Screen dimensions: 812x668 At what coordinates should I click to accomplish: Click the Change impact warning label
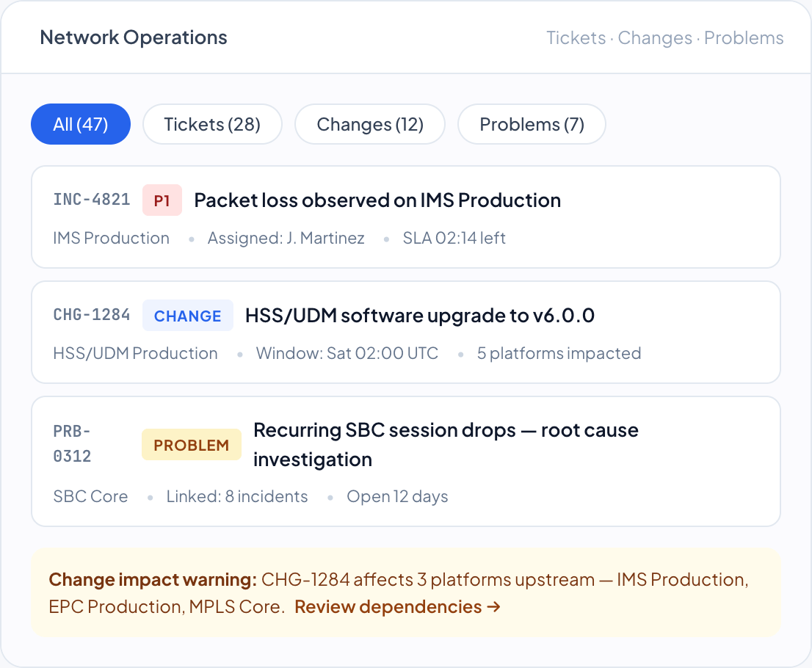[153, 580]
